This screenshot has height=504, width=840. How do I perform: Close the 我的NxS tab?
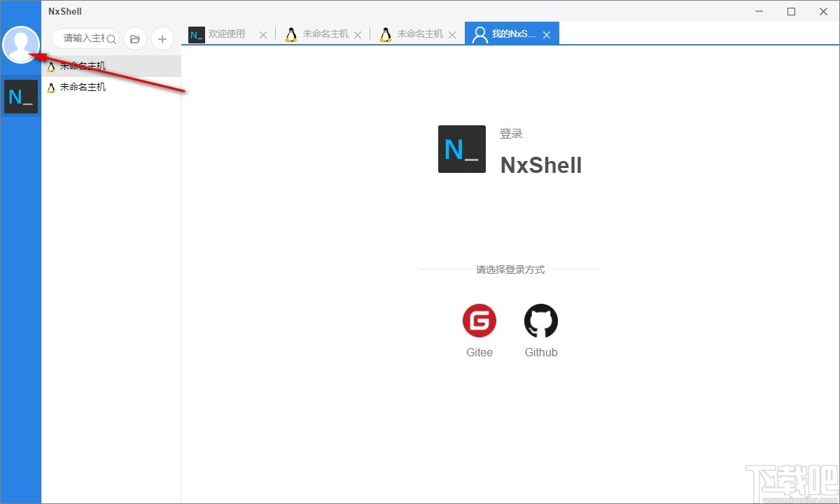point(547,33)
